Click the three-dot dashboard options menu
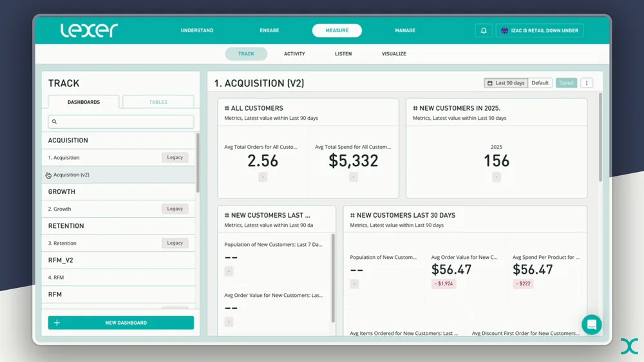Screen dimensions: 644x362 [x=587, y=83]
